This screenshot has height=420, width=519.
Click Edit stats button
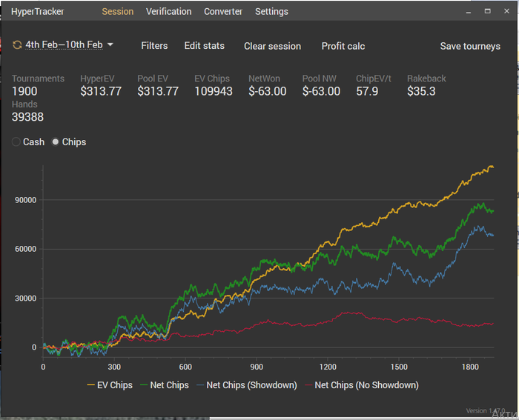pyautogui.click(x=204, y=46)
